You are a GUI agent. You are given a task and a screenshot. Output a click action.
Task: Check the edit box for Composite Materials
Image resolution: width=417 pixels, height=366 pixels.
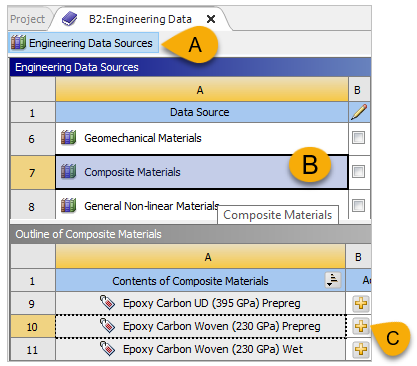(x=358, y=171)
